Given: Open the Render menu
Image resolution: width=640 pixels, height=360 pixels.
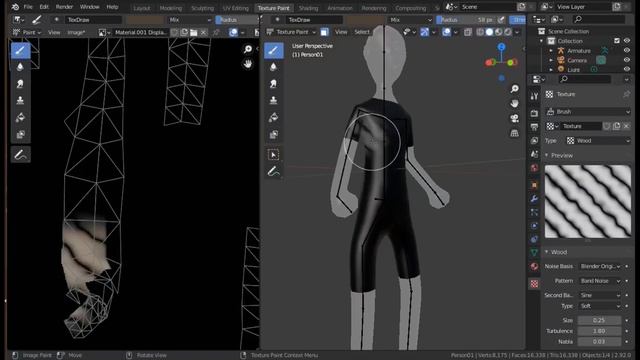Looking at the screenshot, I should [x=64, y=7].
